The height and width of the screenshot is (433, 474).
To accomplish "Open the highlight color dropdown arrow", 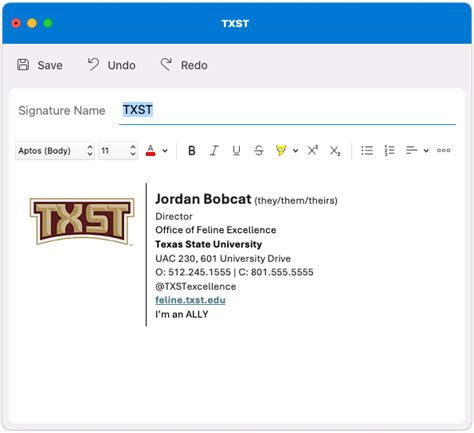I will click(x=295, y=151).
